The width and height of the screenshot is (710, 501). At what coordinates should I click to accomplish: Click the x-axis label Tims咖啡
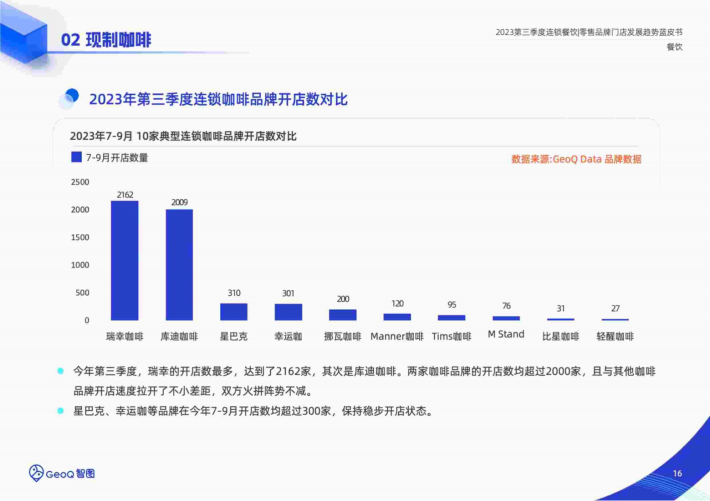[451, 337]
